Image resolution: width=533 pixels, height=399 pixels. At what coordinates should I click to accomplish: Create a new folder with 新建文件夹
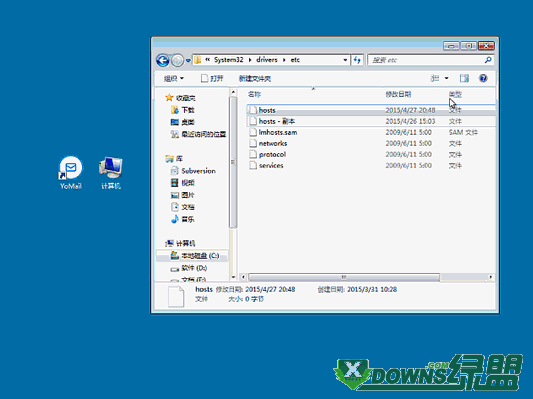pyautogui.click(x=255, y=79)
